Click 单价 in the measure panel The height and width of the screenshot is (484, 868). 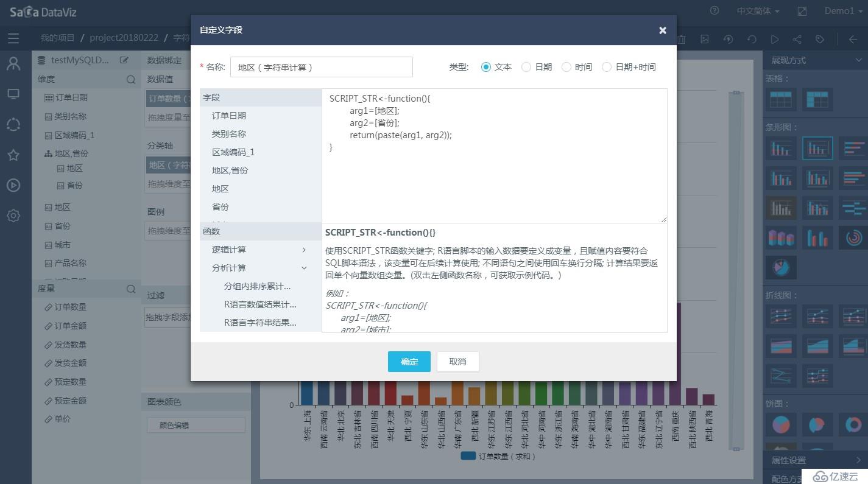pos(62,419)
